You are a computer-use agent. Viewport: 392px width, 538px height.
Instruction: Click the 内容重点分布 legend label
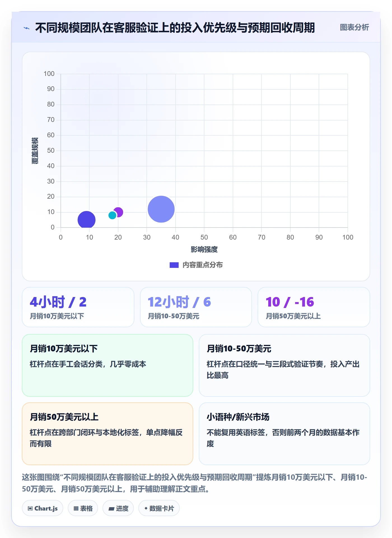pyautogui.click(x=202, y=265)
